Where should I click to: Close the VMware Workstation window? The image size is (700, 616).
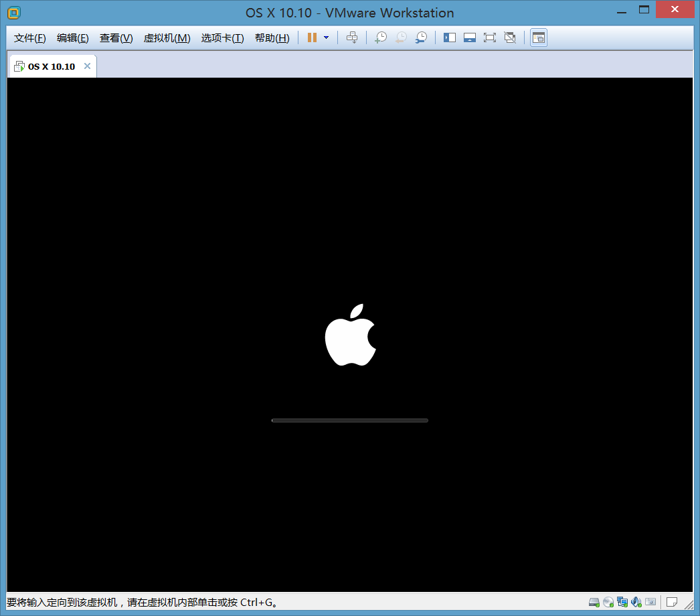tap(675, 9)
